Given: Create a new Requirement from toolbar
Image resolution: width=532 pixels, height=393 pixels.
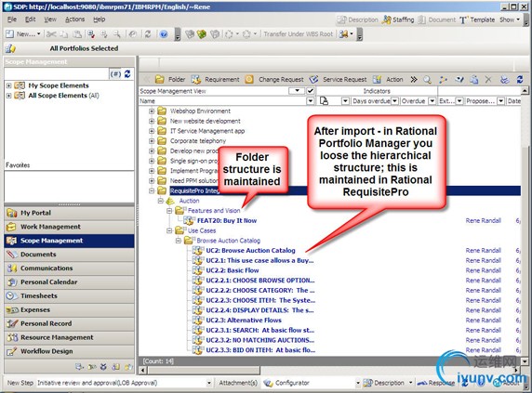Looking at the screenshot, I should [x=215, y=79].
